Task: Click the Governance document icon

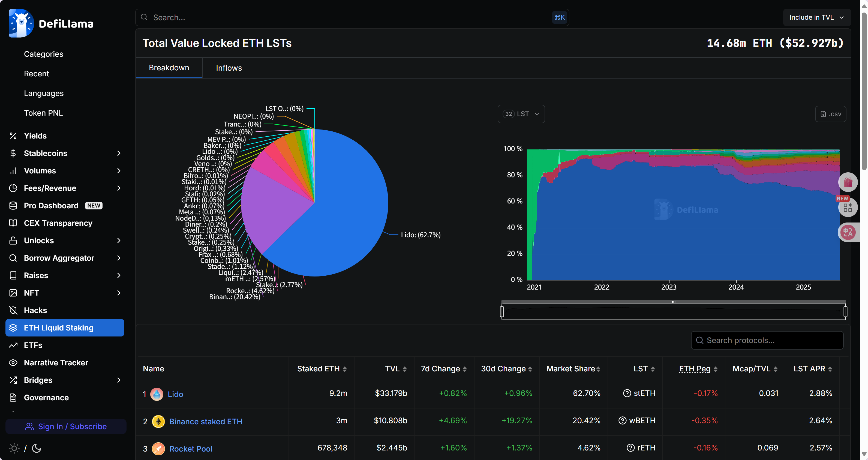Action: pos(13,398)
